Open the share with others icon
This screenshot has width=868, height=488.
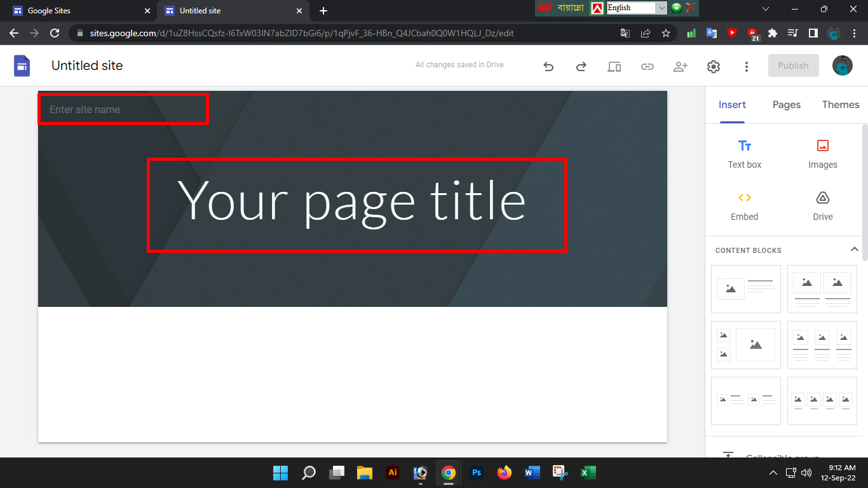point(681,66)
